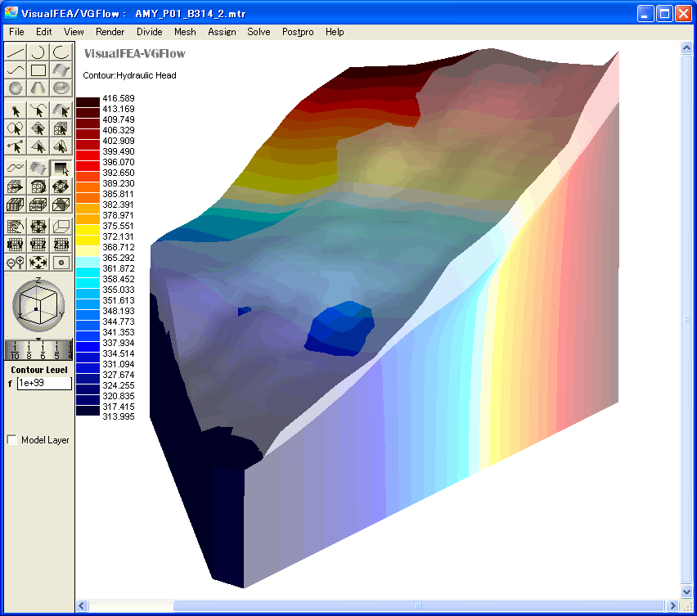Activate the Z-X plane view icon
Screen dimensions: 697x616
[61, 244]
